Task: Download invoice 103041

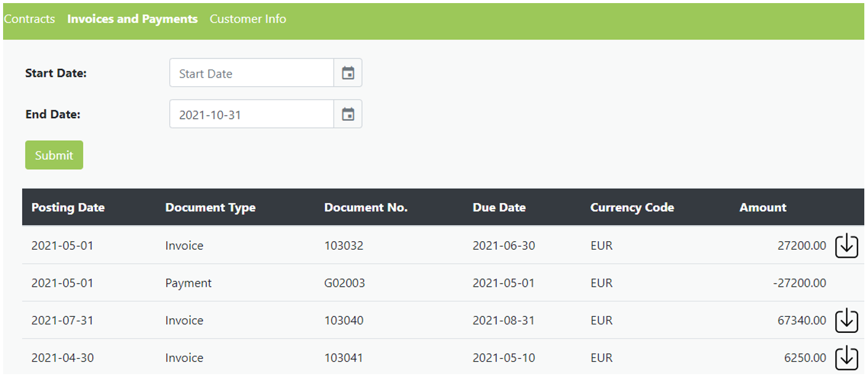Action: point(846,358)
